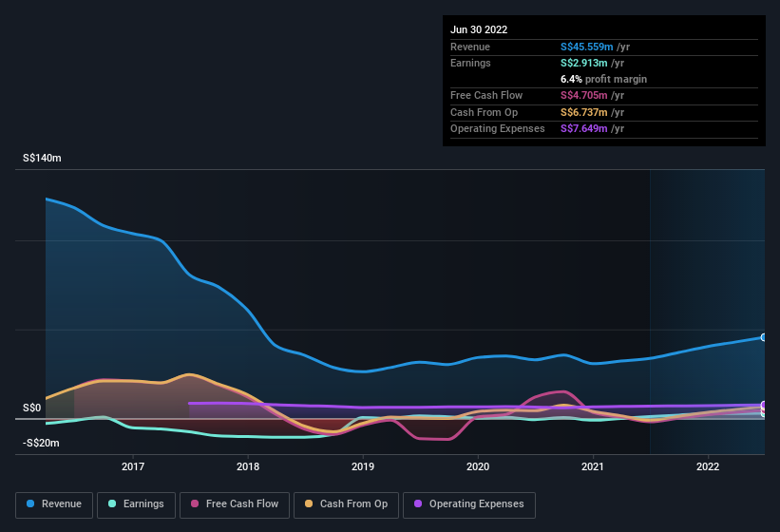This screenshot has width=780, height=532.
Task: Click the S$2.913m earnings value
Action: tap(583, 63)
